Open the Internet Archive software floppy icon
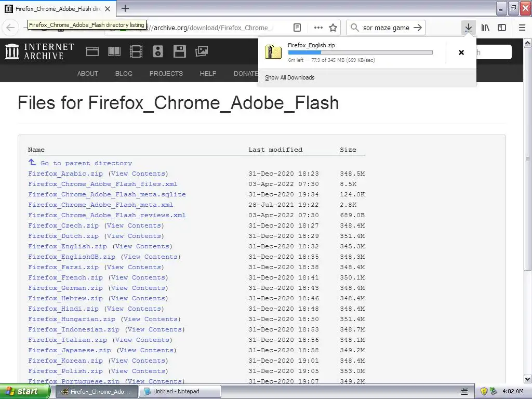The height and width of the screenshot is (399, 532). click(x=179, y=51)
